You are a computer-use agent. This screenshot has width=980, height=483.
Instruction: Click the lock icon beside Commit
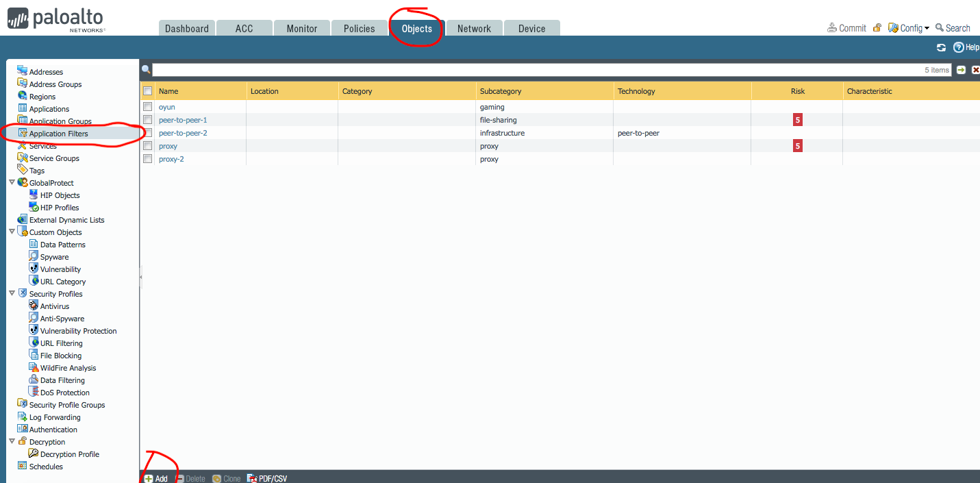pos(877,27)
